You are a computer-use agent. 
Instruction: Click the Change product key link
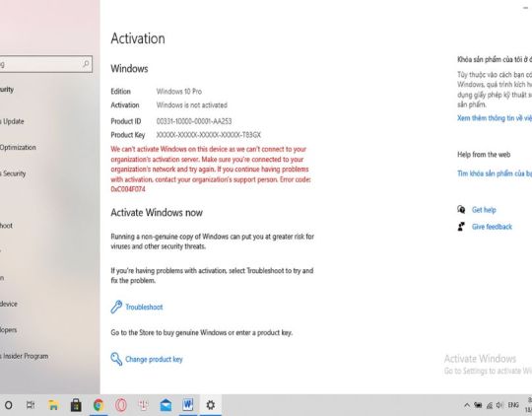coord(154,359)
